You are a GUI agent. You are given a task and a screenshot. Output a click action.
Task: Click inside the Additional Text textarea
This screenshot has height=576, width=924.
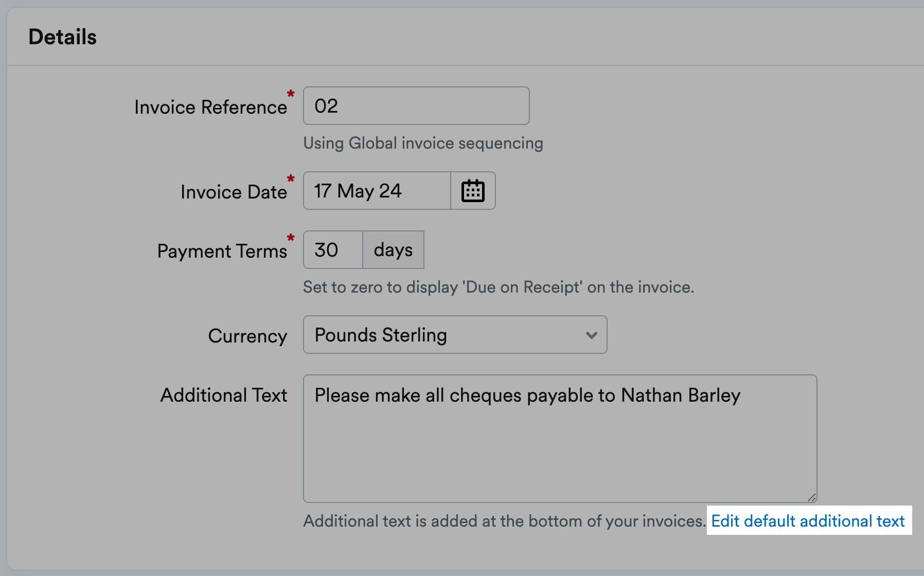pyautogui.click(x=560, y=439)
